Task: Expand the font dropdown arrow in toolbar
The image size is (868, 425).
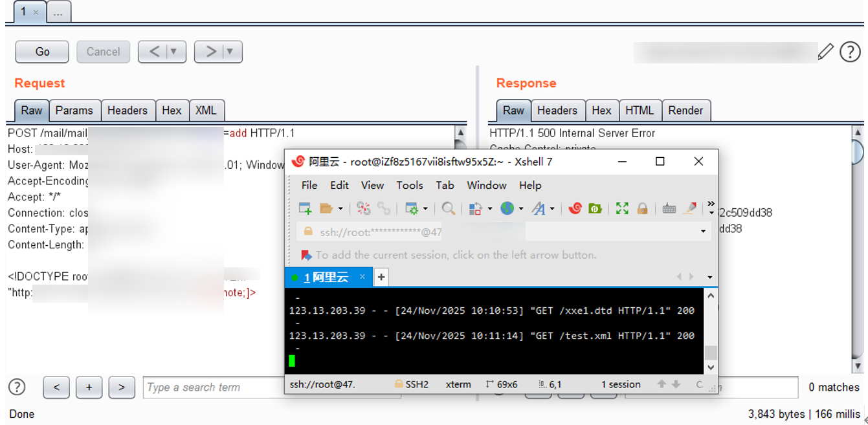Action: click(552, 209)
